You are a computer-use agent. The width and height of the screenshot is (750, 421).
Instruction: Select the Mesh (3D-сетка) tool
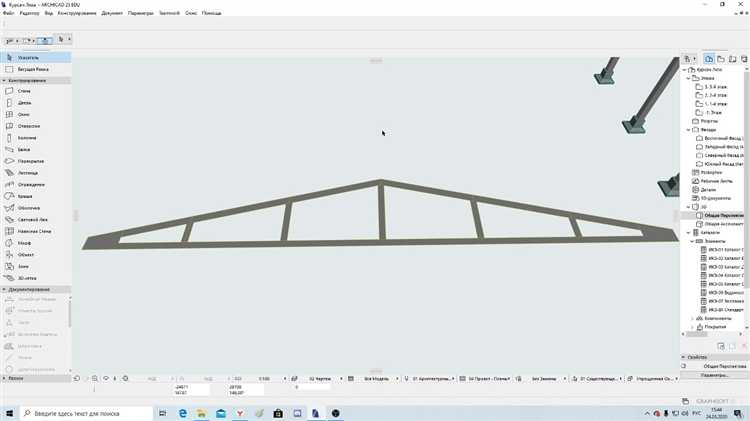36,278
